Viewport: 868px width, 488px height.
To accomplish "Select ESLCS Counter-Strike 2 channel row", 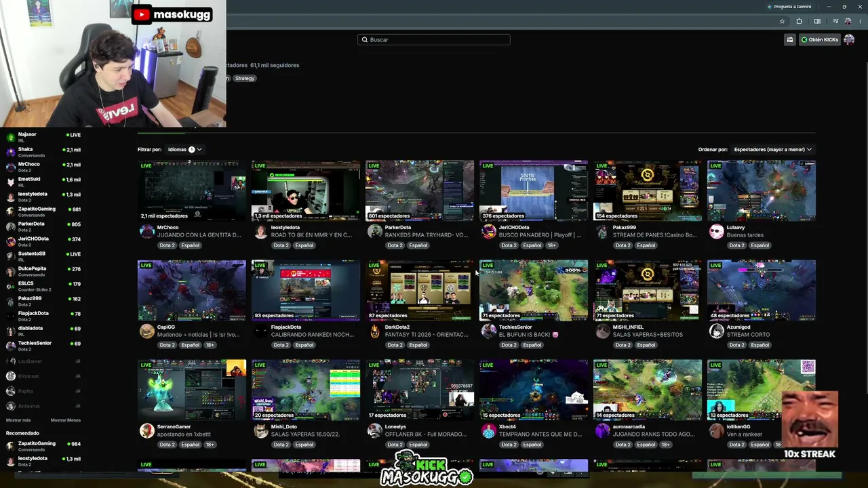I will coord(43,286).
